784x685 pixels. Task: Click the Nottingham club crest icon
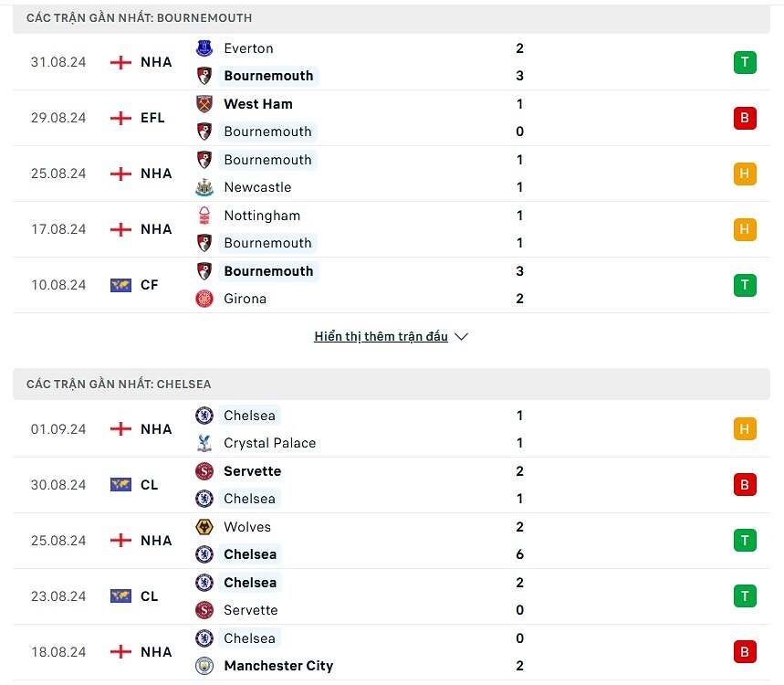pyautogui.click(x=204, y=216)
